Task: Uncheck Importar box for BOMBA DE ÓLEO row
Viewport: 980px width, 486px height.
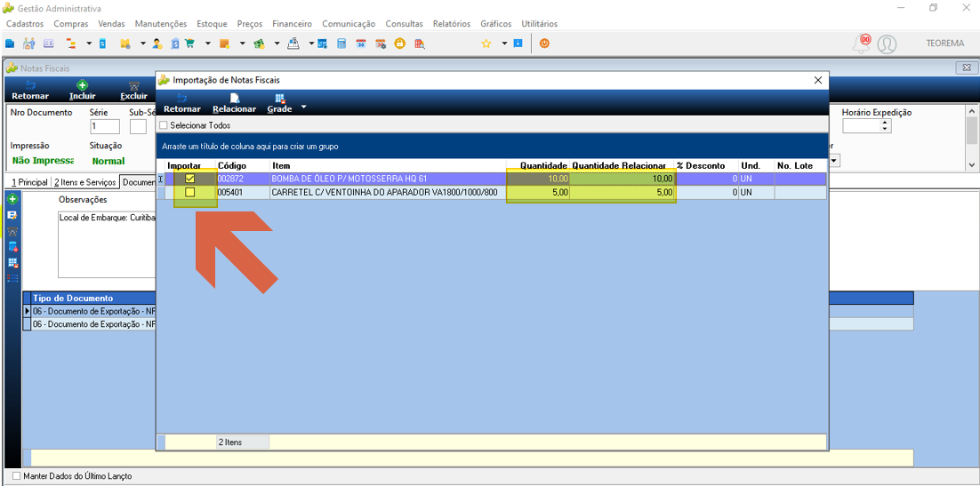Action: [190, 179]
